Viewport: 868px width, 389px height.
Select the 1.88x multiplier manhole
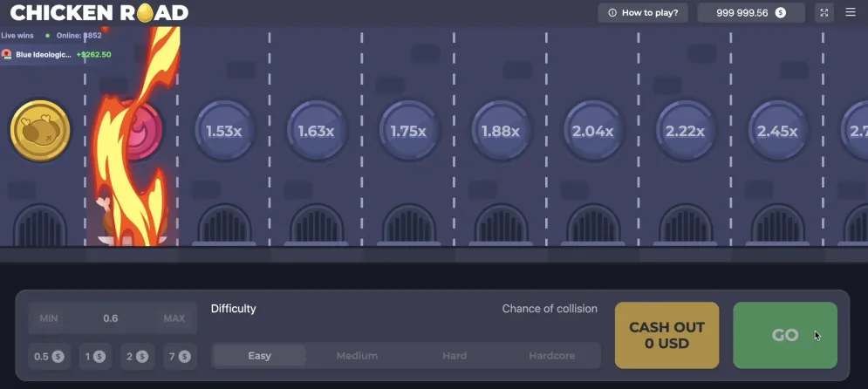pyautogui.click(x=501, y=131)
